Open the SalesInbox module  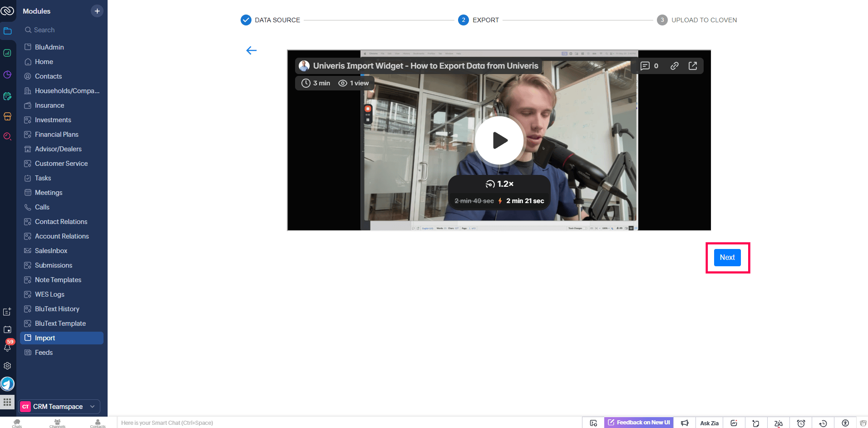62,251
